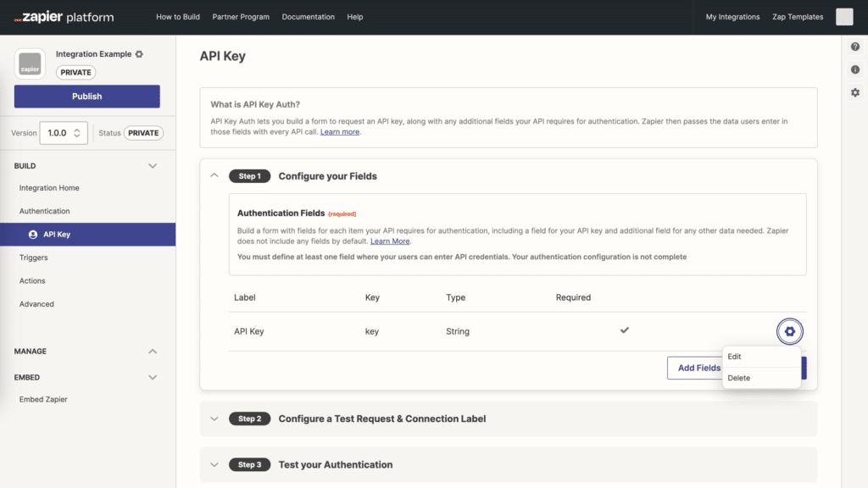868x488 pixels.
Task: Click the gear beside Integration Example title
Action: 142,53
